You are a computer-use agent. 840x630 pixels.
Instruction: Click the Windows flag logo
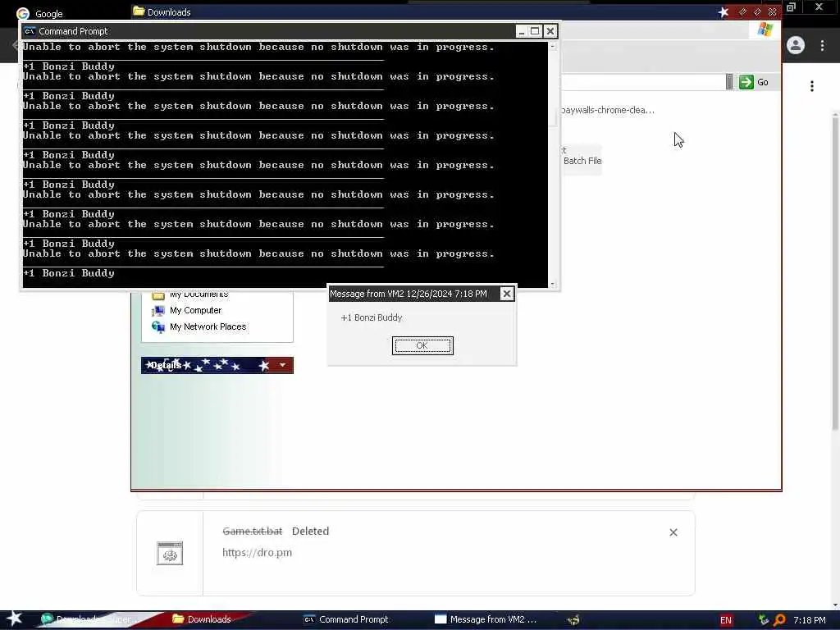tap(765, 30)
